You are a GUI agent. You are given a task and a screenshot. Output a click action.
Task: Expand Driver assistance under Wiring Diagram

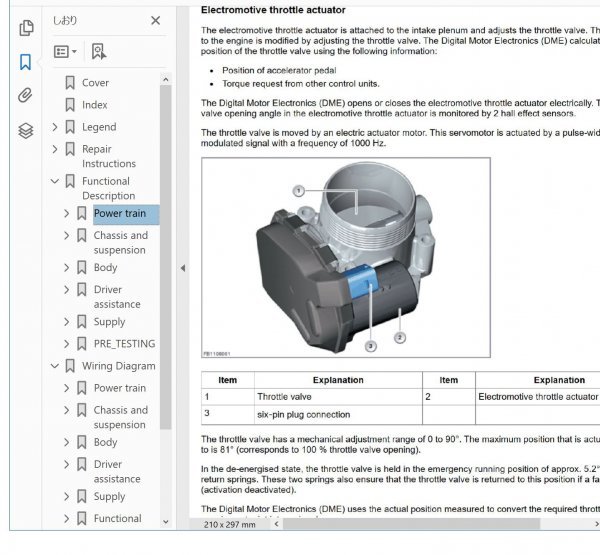[67, 464]
